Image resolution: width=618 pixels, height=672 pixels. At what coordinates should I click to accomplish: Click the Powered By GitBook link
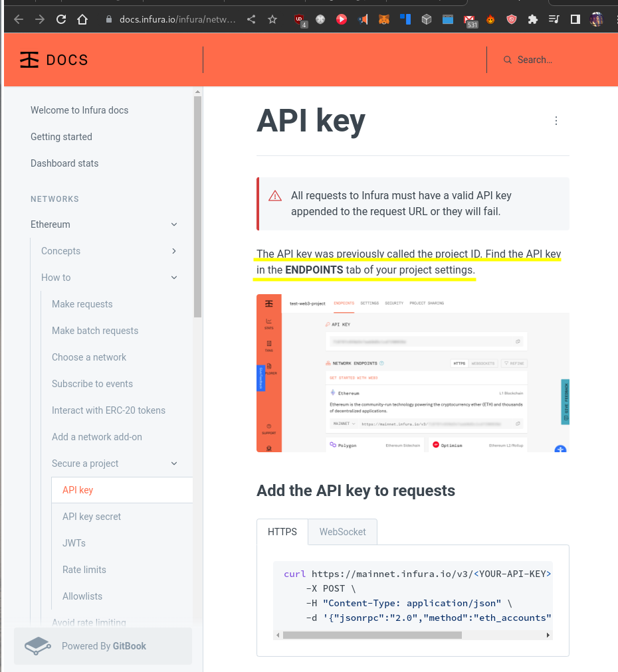pyautogui.click(x=103, y=646)
